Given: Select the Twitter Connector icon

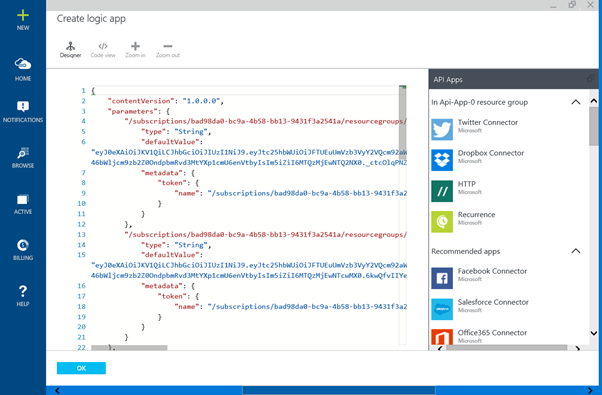Looking at the screenshot, I should (442, 129).
